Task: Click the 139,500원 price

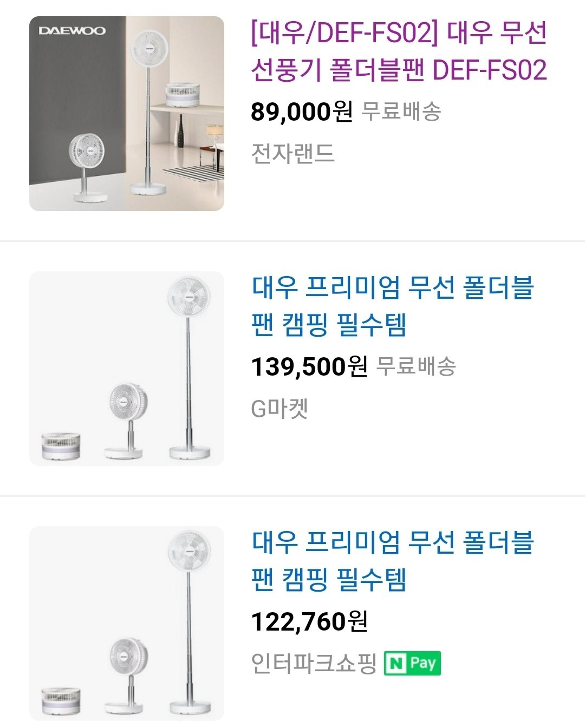Action: click(309, 367)
